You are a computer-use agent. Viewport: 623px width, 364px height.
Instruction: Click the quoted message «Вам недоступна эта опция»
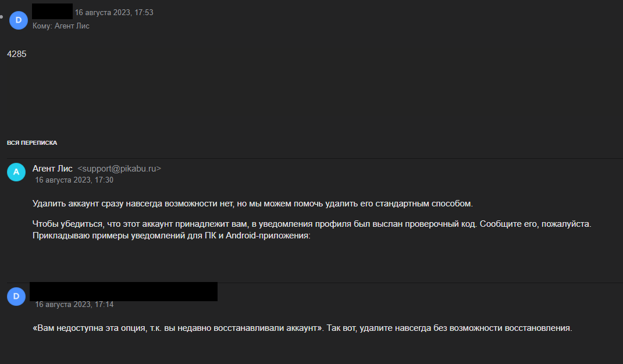(302, 328)
